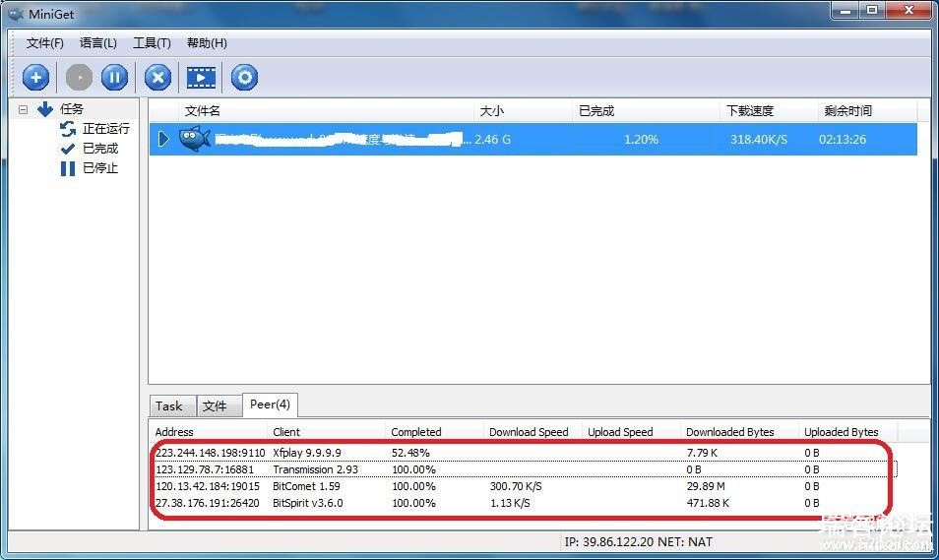This screenshot has height=560, width=939.
Task: Collapse the 任务 tree node
Action: coord(23,109)
